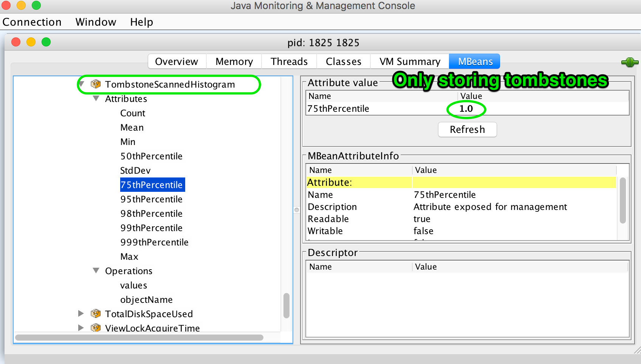641x364 pixels.
Task: Close the pid 1825 inner window
Action: [x=16, y=42]
